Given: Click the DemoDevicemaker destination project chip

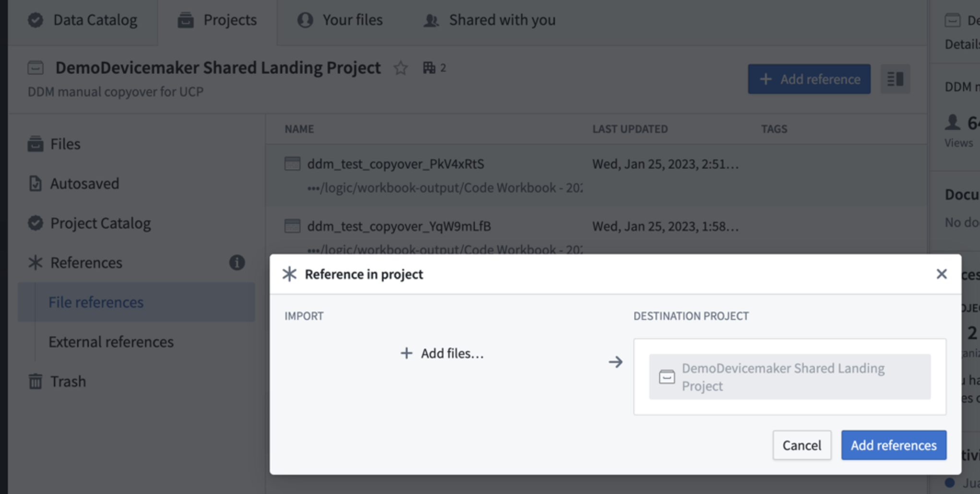Looking at the screenshot, I should [x=789, y=376].
